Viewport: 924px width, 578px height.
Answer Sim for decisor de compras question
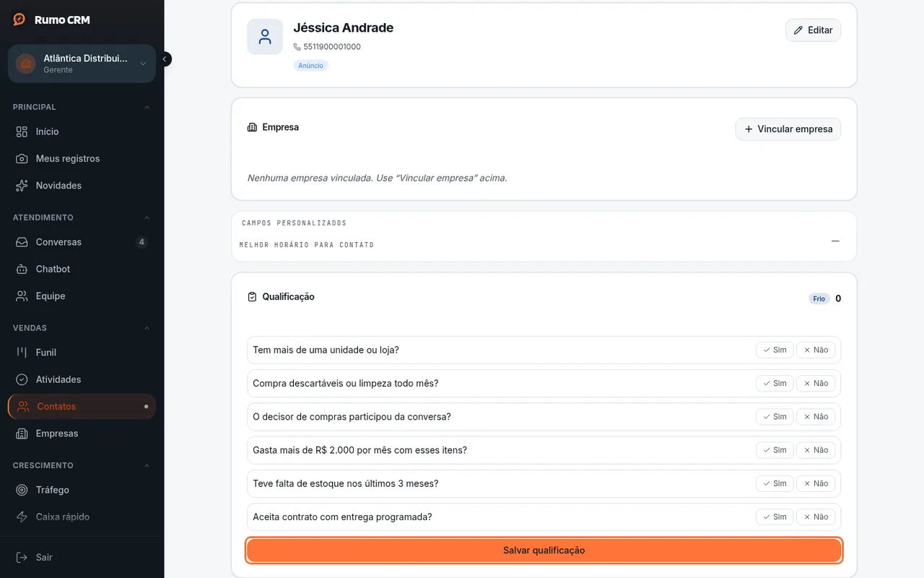pos(775,417)
